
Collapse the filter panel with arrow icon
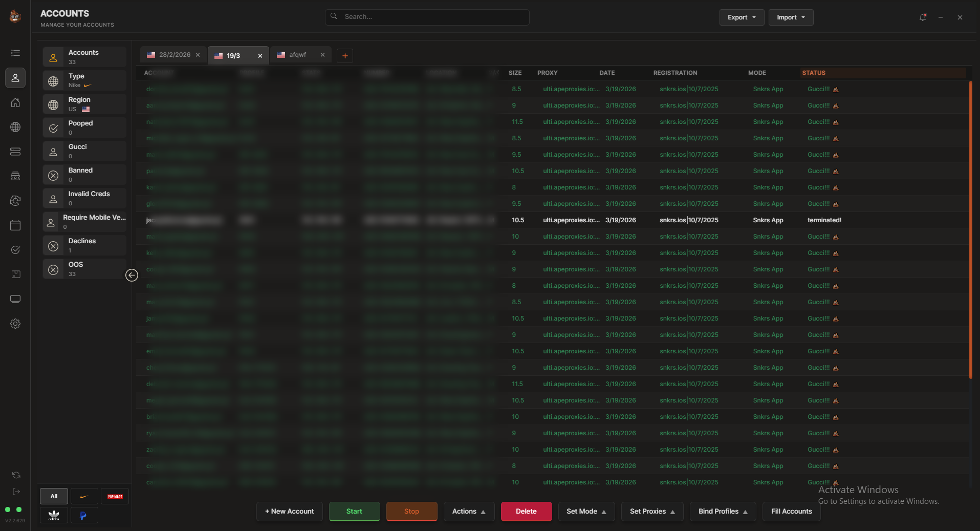(x=132, y=275)
